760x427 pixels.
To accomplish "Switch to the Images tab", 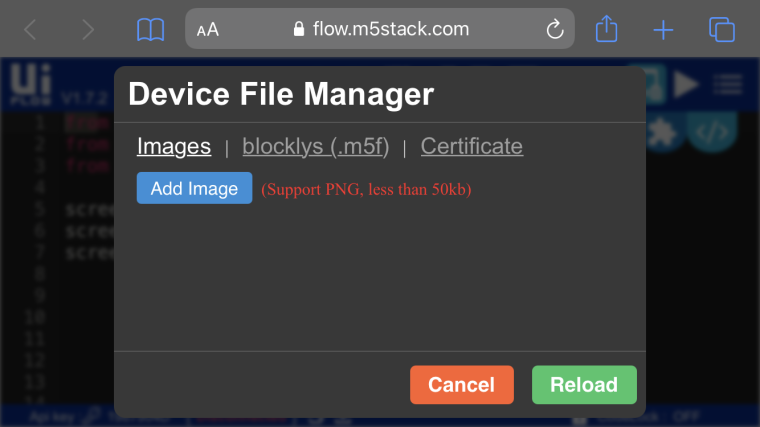I will point(174,146).
